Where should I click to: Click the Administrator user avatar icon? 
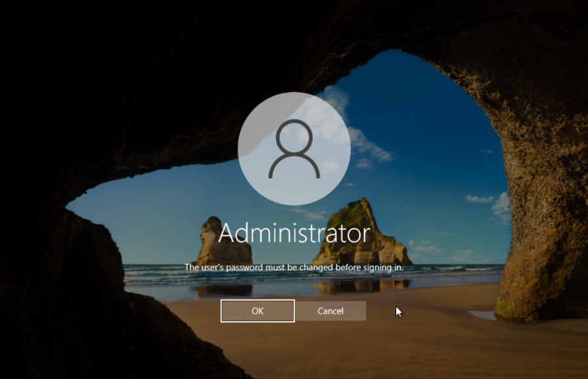tap(294, 148)
